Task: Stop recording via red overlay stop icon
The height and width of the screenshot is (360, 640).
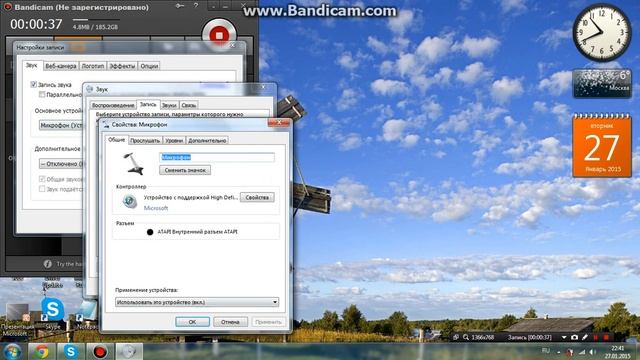Action: 606,337
